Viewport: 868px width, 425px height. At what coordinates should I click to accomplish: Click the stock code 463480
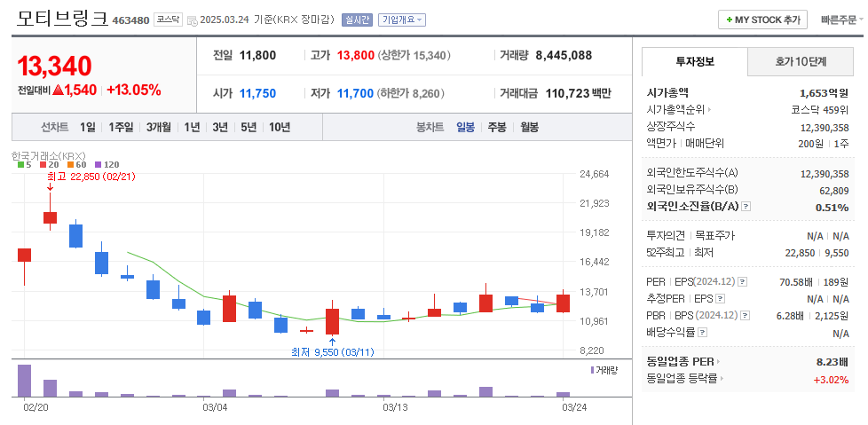[x=130, y=20]
